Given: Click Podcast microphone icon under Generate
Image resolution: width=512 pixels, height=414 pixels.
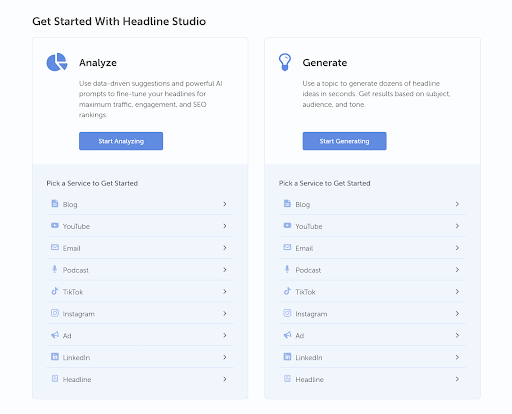Looking at the screenshot, I should point(287,269).
